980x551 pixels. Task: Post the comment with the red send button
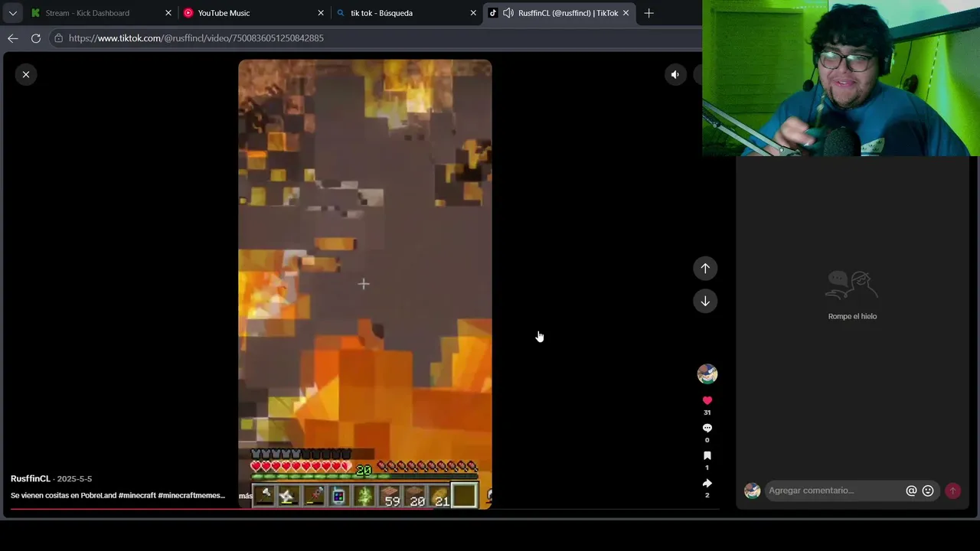953,491
